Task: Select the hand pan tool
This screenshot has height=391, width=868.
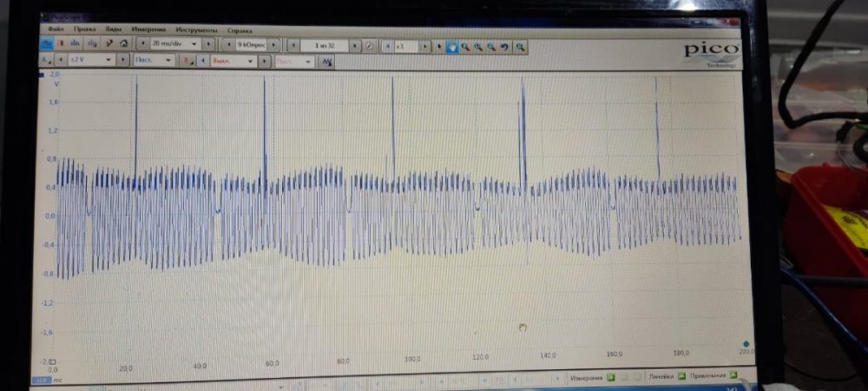Action: point(452,46)
